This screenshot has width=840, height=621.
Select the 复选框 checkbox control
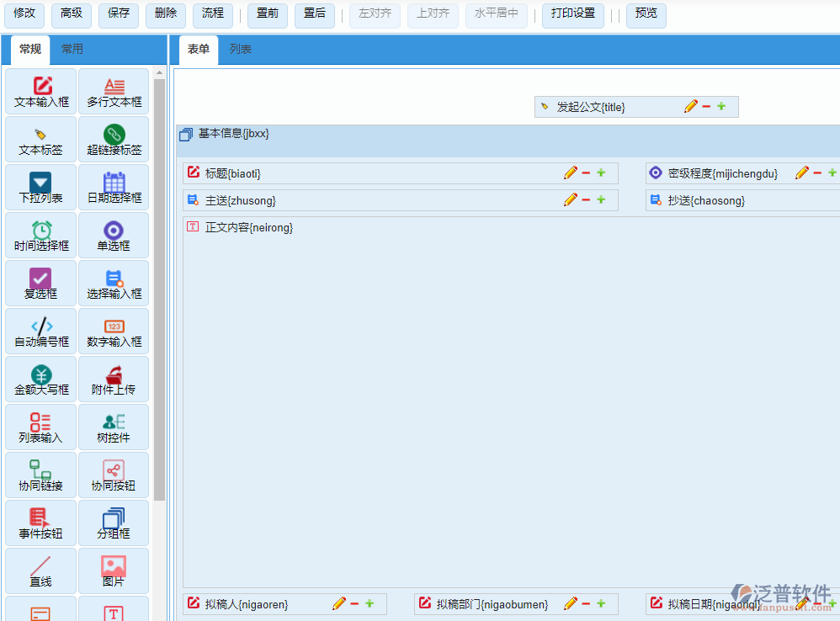point(41,284)
